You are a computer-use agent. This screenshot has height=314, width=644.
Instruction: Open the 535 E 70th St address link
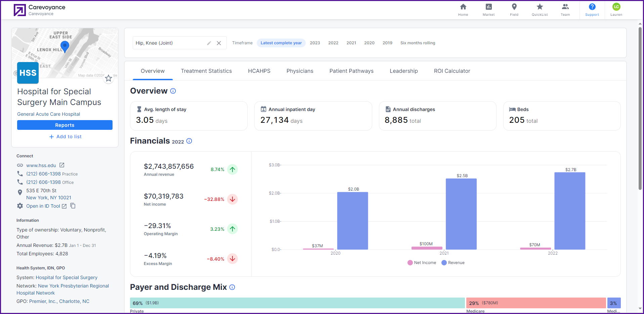[49, 194]
